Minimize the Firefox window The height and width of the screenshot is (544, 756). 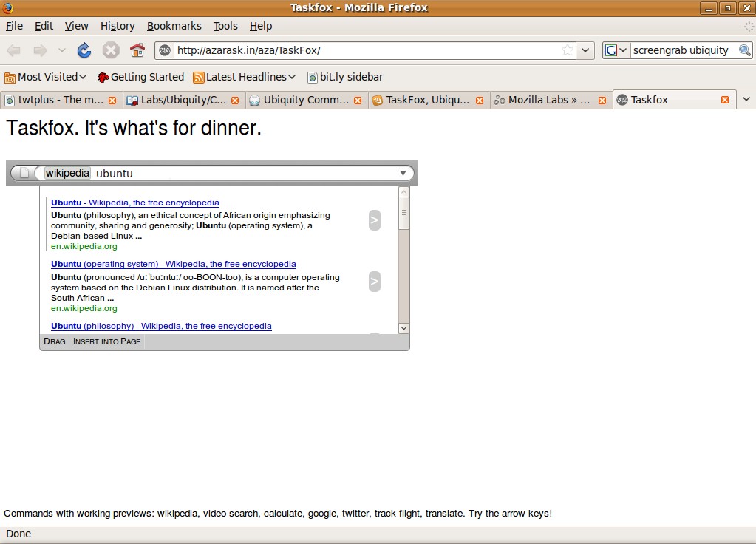tap(708, 8)
